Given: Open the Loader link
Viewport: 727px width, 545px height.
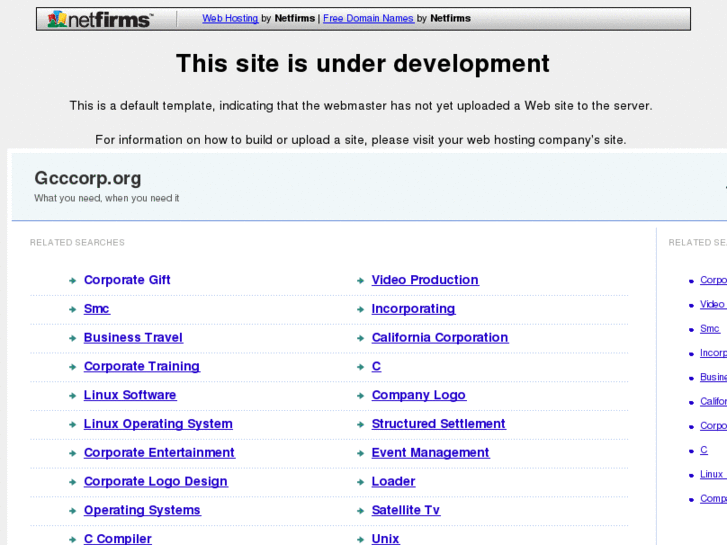Looking at the screenshot, I should (393, 481).
